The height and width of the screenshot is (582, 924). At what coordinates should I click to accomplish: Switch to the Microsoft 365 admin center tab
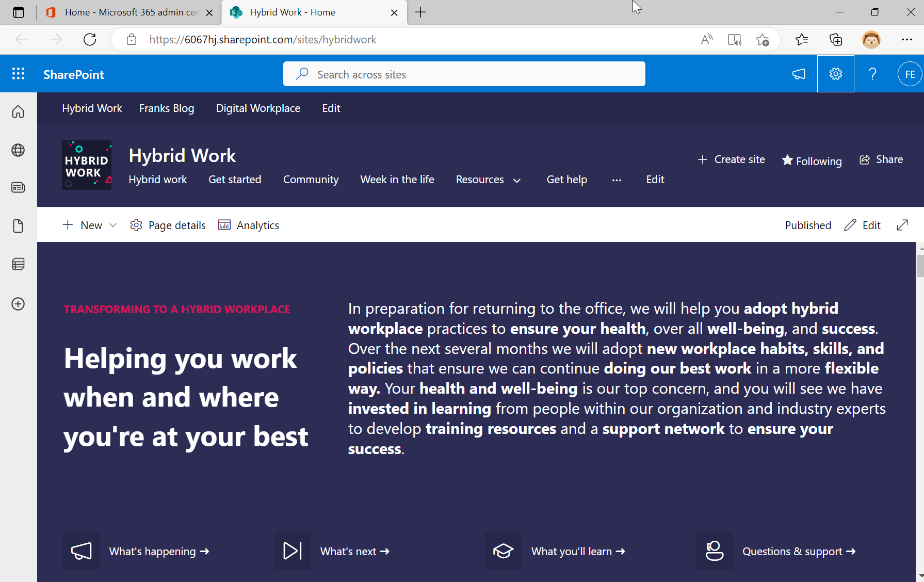(129, 12)
